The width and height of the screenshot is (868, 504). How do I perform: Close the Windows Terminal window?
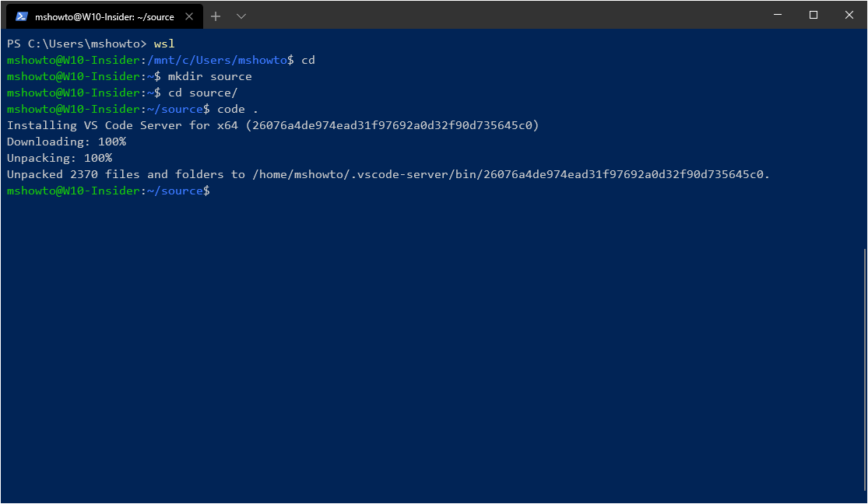[849, 15]
